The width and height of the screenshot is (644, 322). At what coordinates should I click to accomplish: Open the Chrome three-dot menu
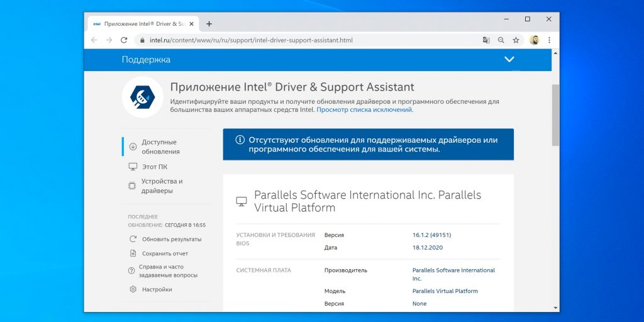[x=549, y=40]
